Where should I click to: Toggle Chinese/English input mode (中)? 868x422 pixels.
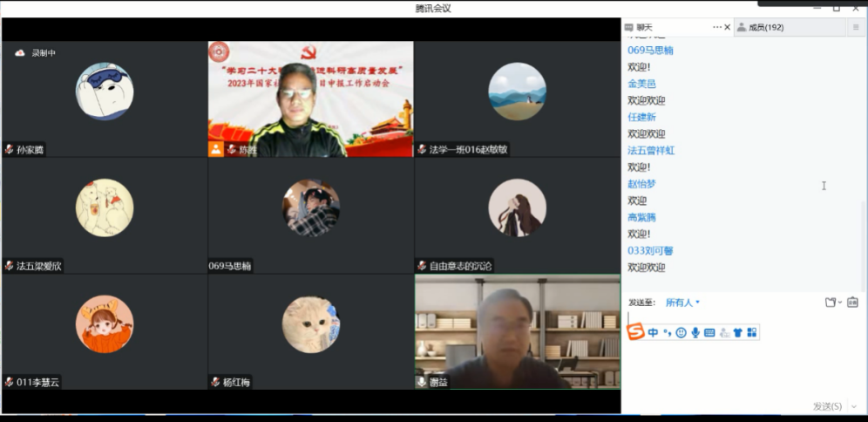pyautogui.click(x=653, y=332)
